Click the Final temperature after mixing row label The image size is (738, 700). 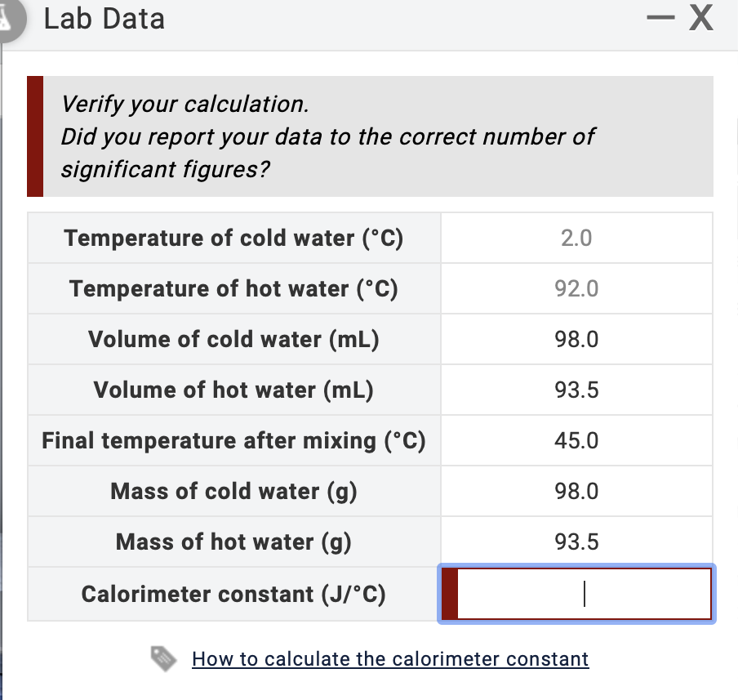(234, 440)
